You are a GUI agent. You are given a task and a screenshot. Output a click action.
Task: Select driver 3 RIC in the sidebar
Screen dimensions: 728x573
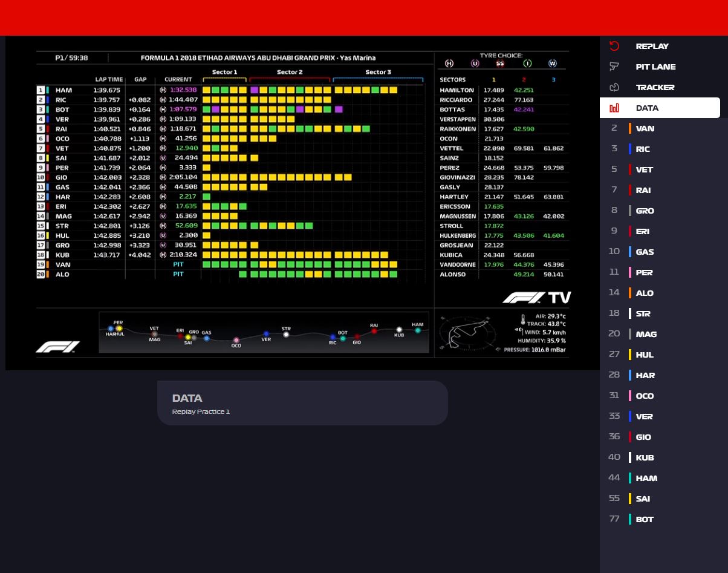[664, 149]
